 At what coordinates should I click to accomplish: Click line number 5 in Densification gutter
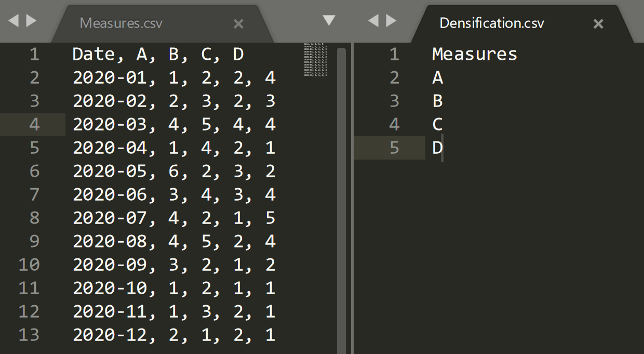(x=394, y=148)
